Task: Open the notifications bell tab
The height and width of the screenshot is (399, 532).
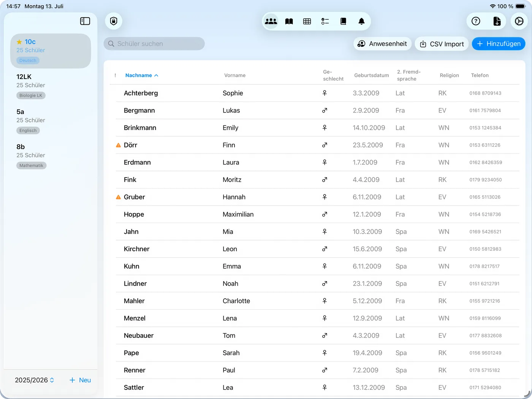Action: coord(361,21)
